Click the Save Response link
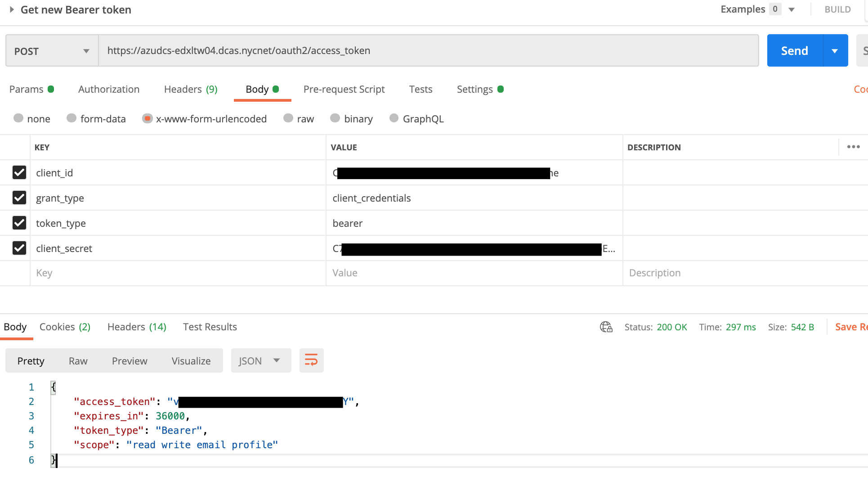Image resolution: width=868 pixels, height=477 pixels. (x=851, y=327)
